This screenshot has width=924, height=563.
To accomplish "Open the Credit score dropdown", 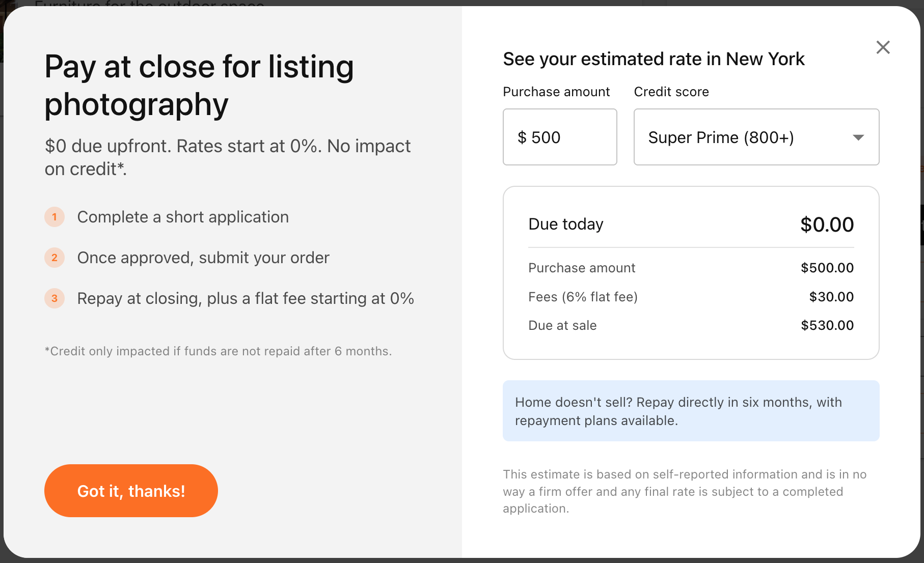I will (x=756, y=137).
